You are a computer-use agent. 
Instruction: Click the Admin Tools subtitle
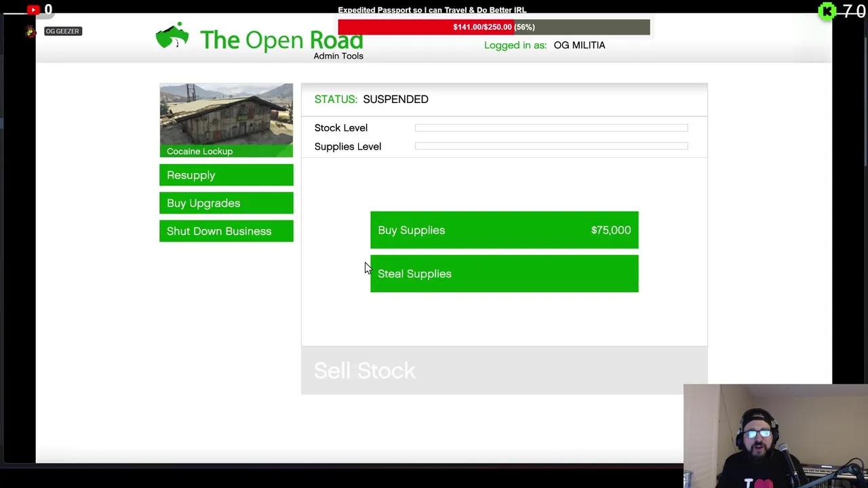[338, 56]
